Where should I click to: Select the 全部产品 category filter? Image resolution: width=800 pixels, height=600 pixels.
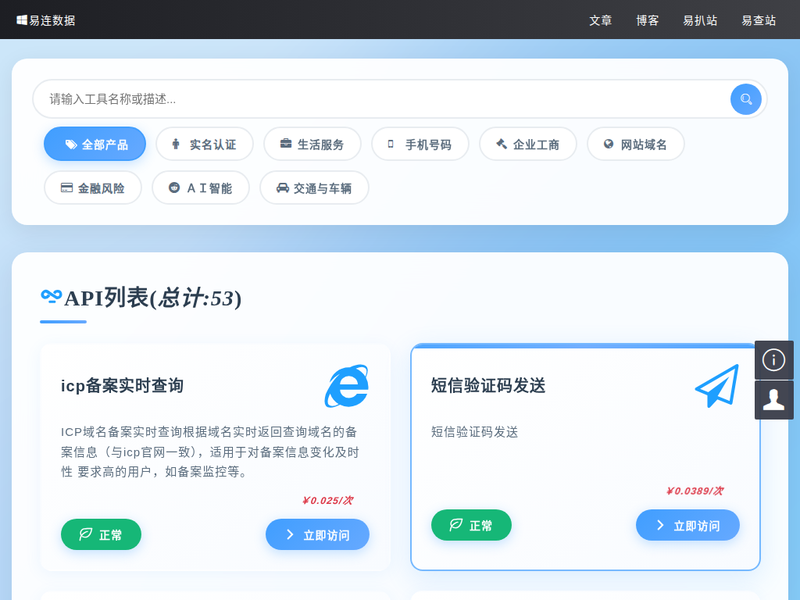click(x=95, y=144)
